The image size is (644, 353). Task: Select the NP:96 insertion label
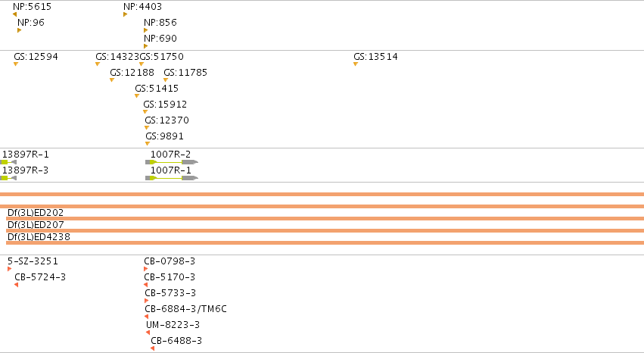[31, 23]
